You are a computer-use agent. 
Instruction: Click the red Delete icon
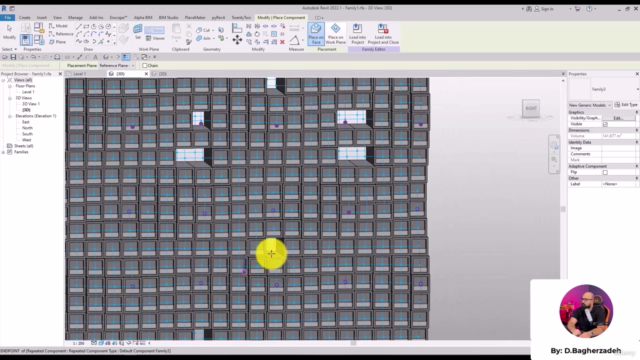click(x=282, y=42)
